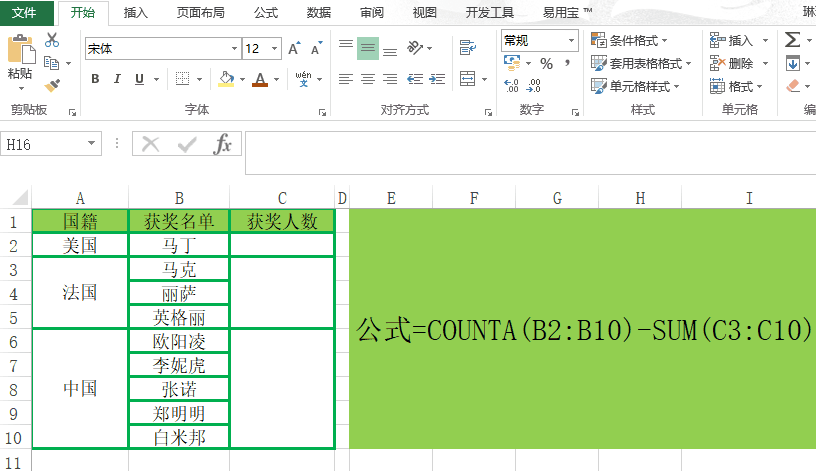
Task: Open the font name 宋体 dropdown
Action: tap(234, 49)
